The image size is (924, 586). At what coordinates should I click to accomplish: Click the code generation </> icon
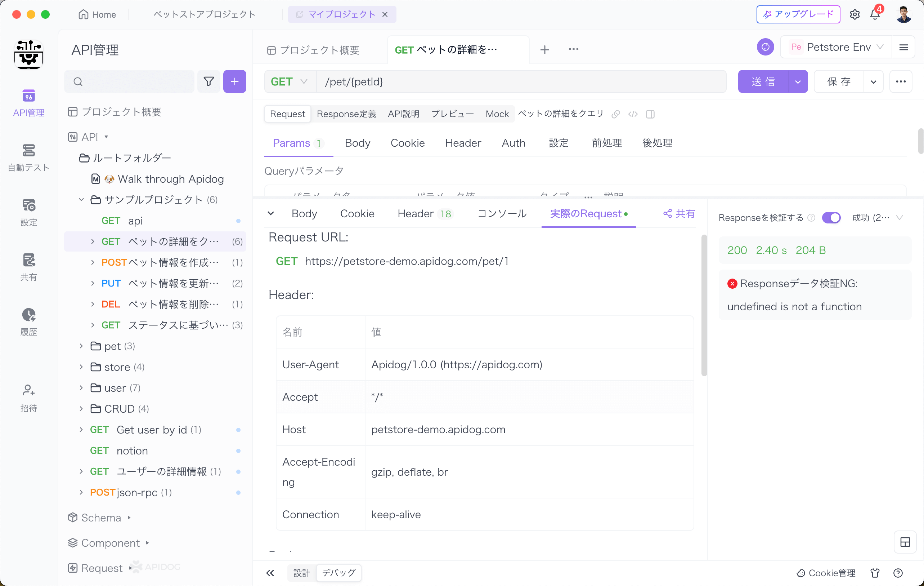633,114
